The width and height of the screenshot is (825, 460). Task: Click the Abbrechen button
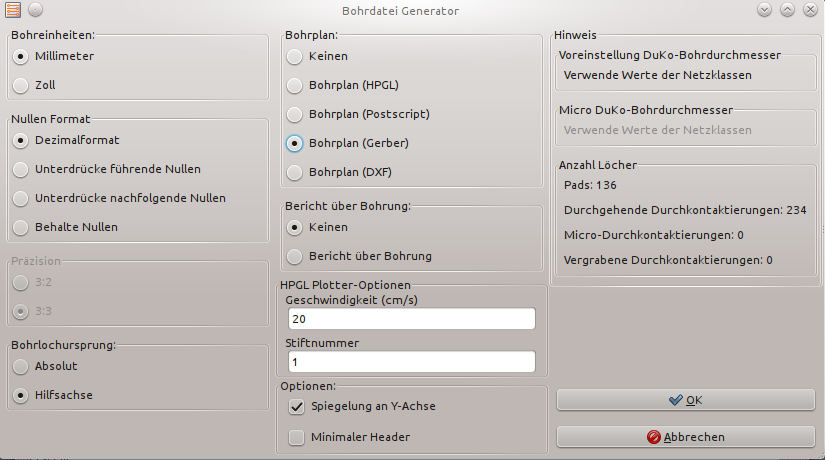(x=686, y=437)
